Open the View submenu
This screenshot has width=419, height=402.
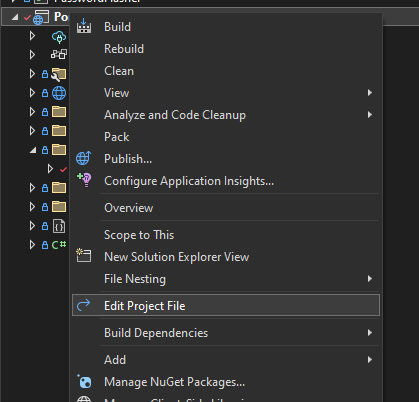click(x=226, y=93)
